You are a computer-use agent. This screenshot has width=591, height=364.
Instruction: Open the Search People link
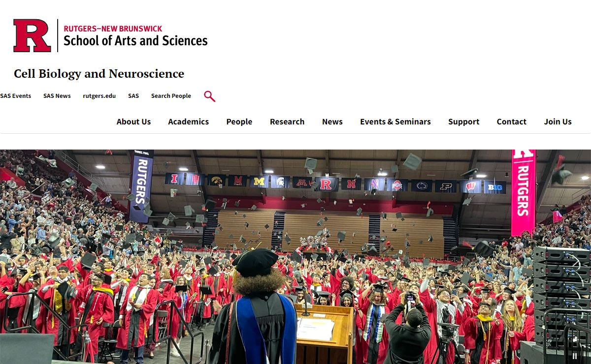click(171, 96)
